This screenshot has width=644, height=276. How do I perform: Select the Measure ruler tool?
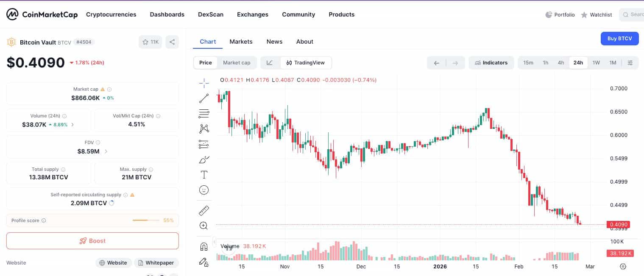click(204, 210)
